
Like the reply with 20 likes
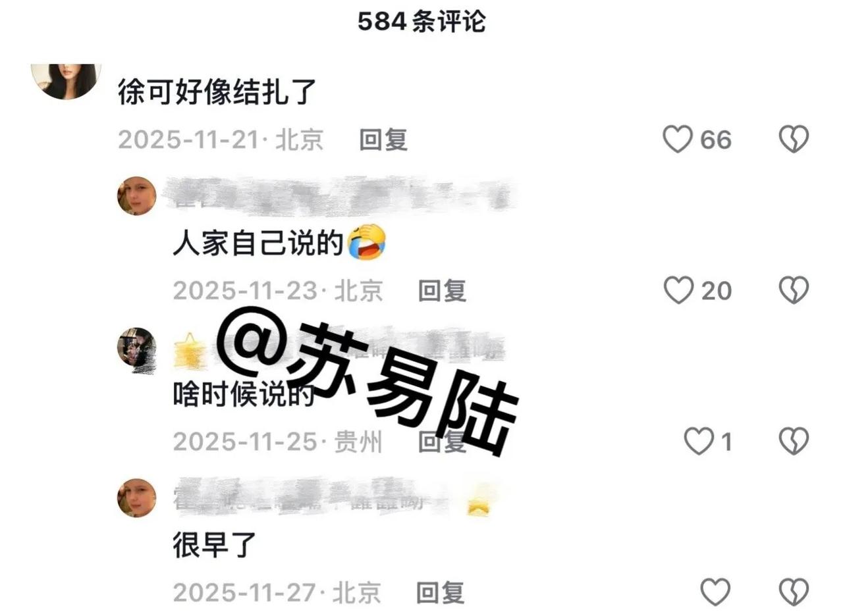tap(678, 290)
